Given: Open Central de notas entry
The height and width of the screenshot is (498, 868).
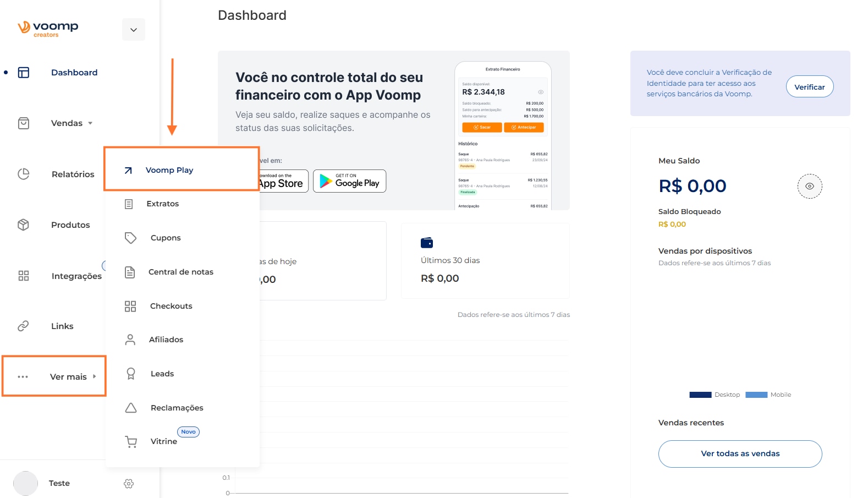Looking at the screenshot, I should (181, 272).
